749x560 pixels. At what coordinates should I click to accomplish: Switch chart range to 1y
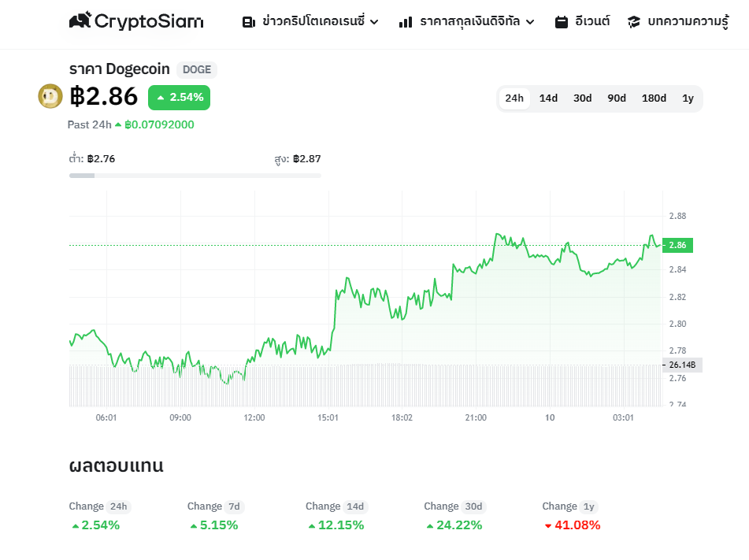pos(688,98)
